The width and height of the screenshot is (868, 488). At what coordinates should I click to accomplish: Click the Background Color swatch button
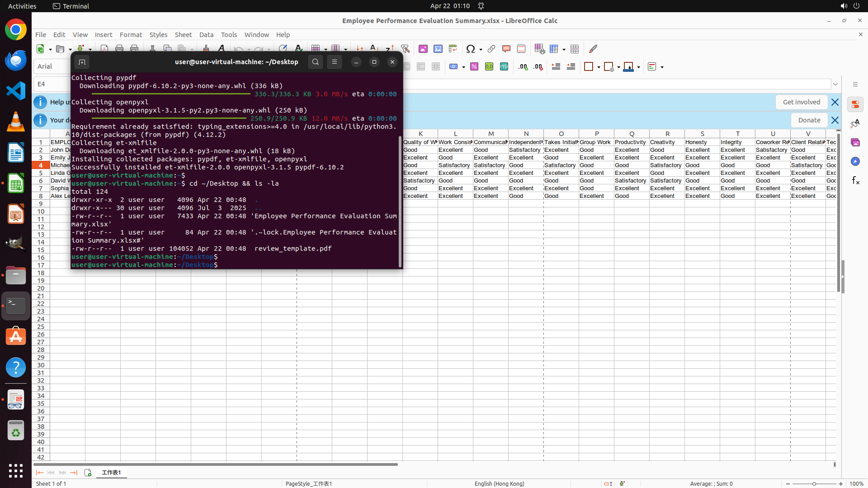click(x=628, y=67)
